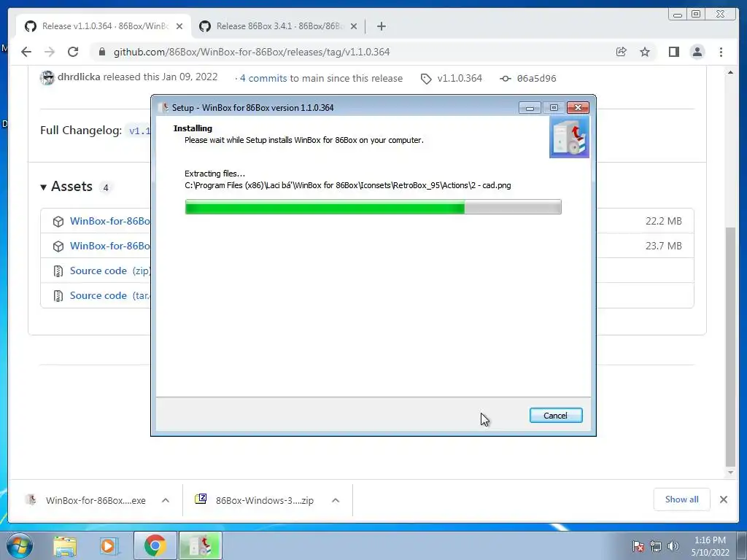Click the v1.1.0.364 tag icon
Image resolution: width=747 pixels, height=560 pixels.
coord(426,79)
